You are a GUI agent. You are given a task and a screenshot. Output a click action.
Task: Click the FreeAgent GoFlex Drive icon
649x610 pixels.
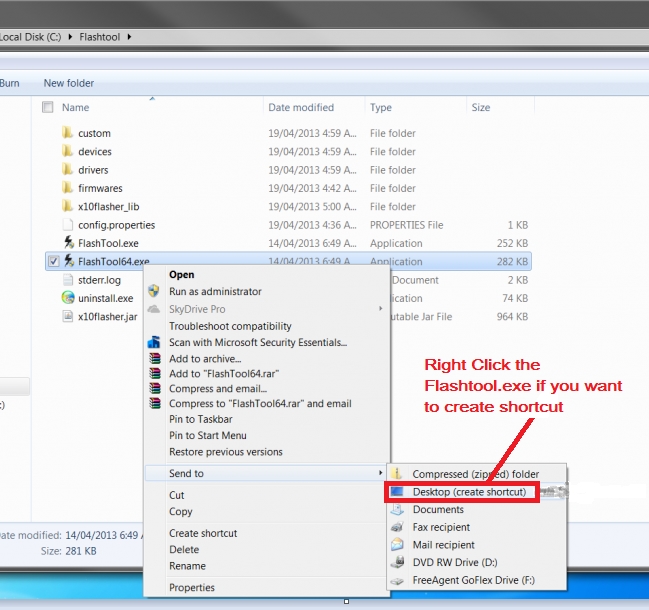pyautogui.click(x=397, y=581)
